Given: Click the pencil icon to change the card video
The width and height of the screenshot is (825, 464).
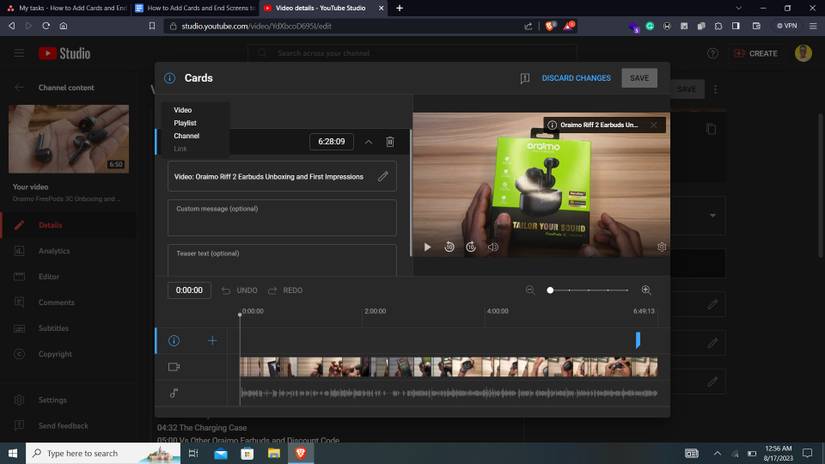Looking at the screenshot, I should [x=383, y=176].
